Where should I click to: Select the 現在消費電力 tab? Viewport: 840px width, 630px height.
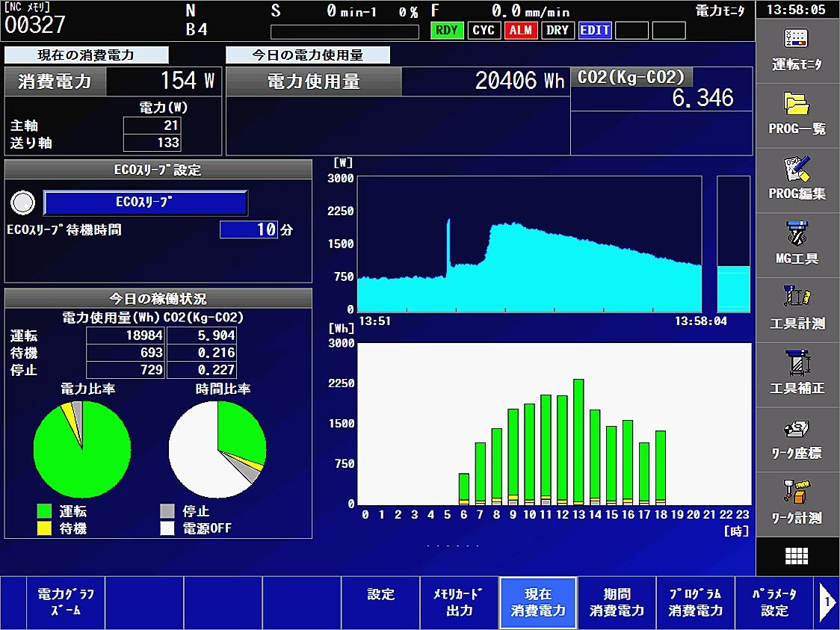point(538,602)
